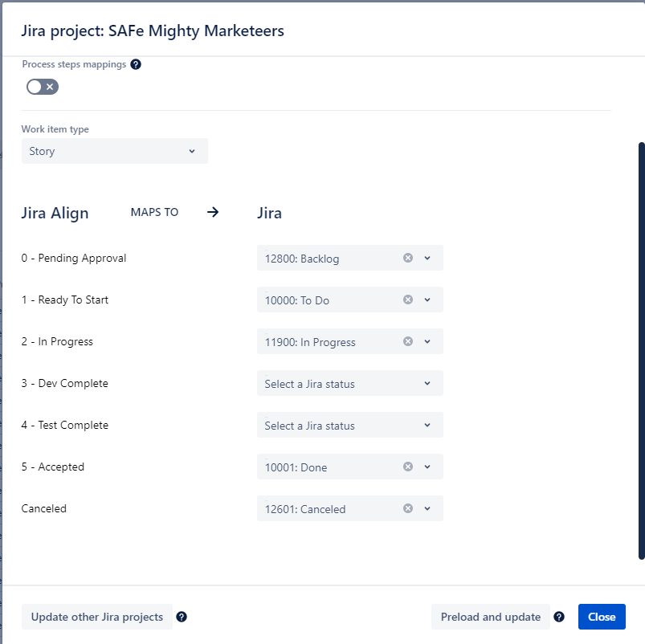Viewport: 645px width, 644px height.
Task: Open the Ready To Start status dropdown
Action: (x=428, y=300)
